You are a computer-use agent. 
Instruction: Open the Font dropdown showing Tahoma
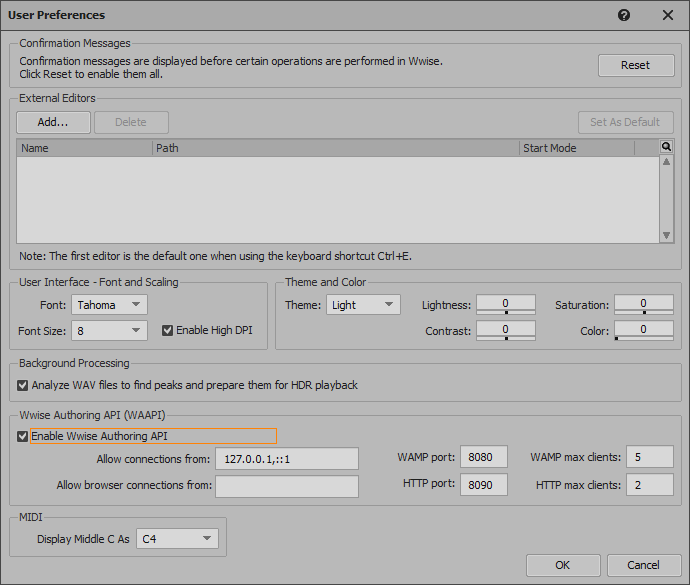pyautogui.click(x=110, y=305)
